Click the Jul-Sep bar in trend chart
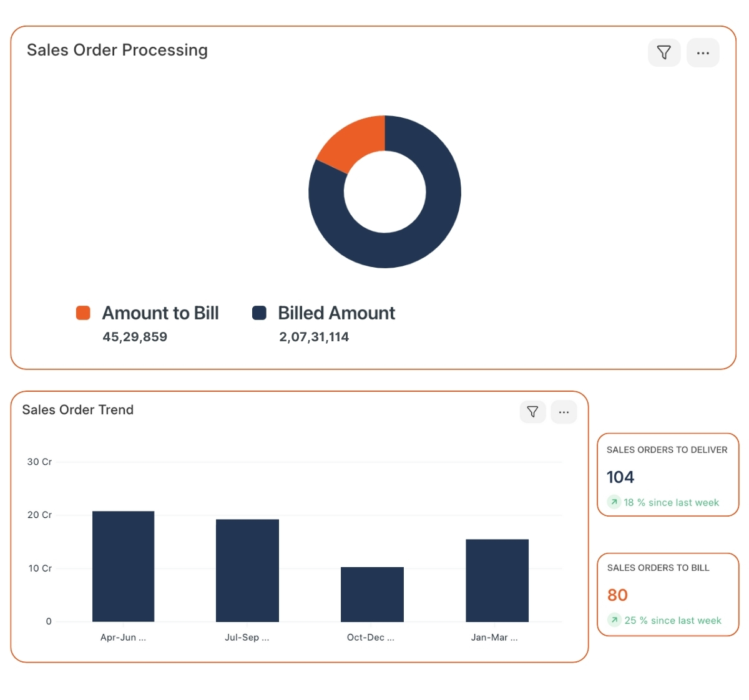This screenshot has width=749, height=700. click(247, 570)
